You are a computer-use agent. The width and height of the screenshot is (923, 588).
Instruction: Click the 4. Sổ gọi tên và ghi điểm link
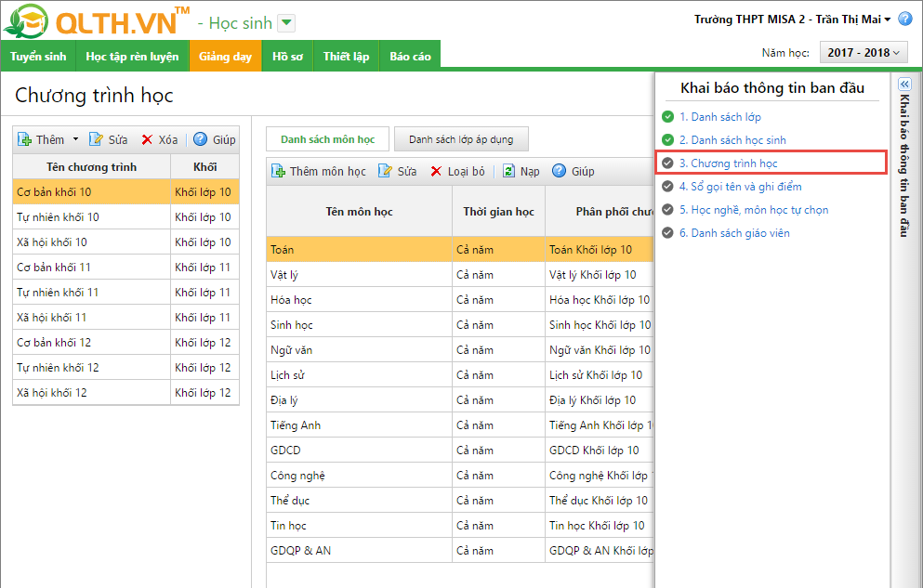[740, 187]
